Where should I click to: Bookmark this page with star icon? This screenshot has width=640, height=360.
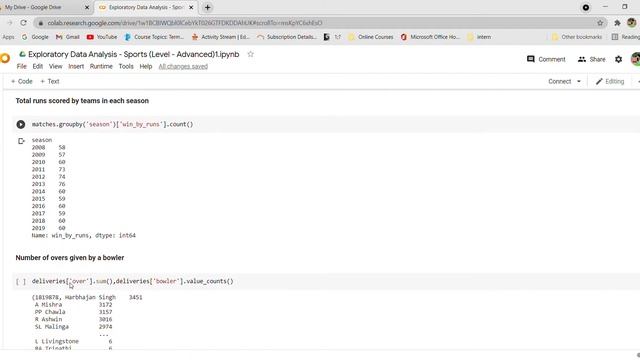pos(600,23)
